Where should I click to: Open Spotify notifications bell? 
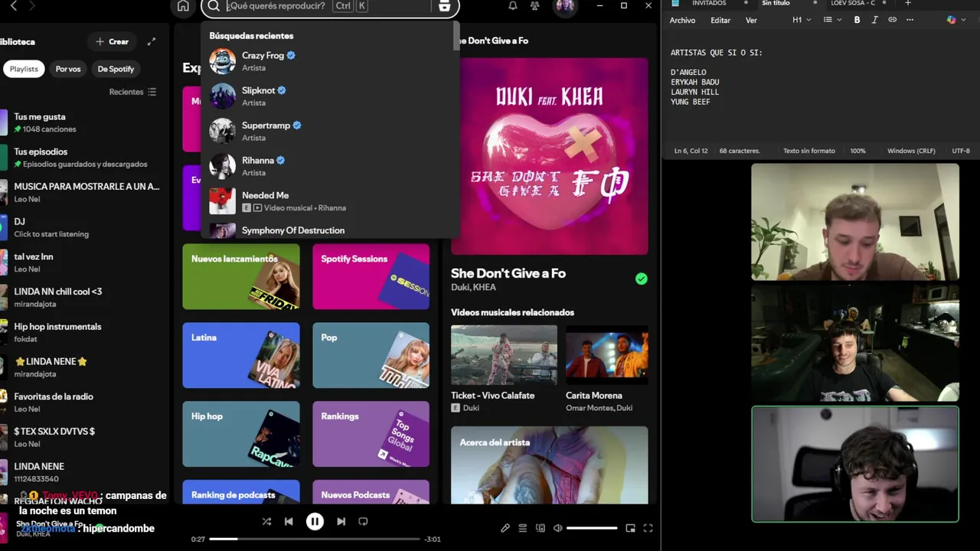coord(513,5)
